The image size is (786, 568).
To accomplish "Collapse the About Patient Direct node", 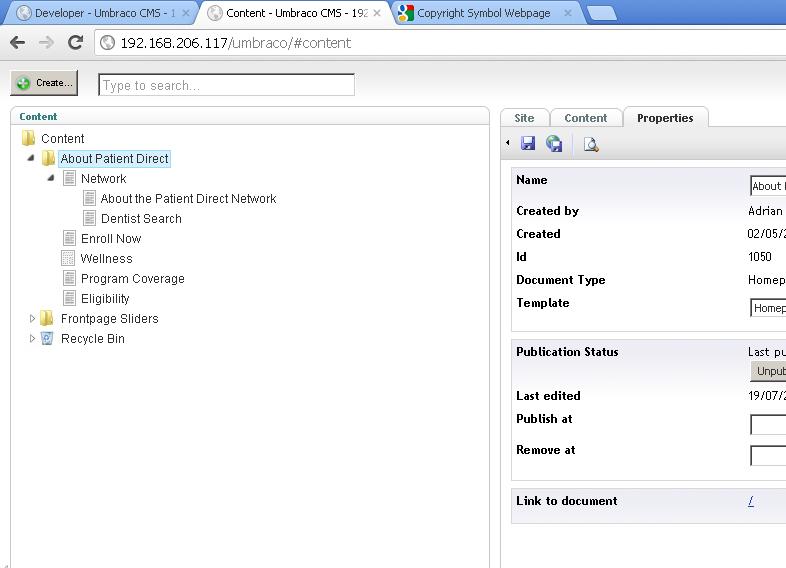I will tap(31, 158).
